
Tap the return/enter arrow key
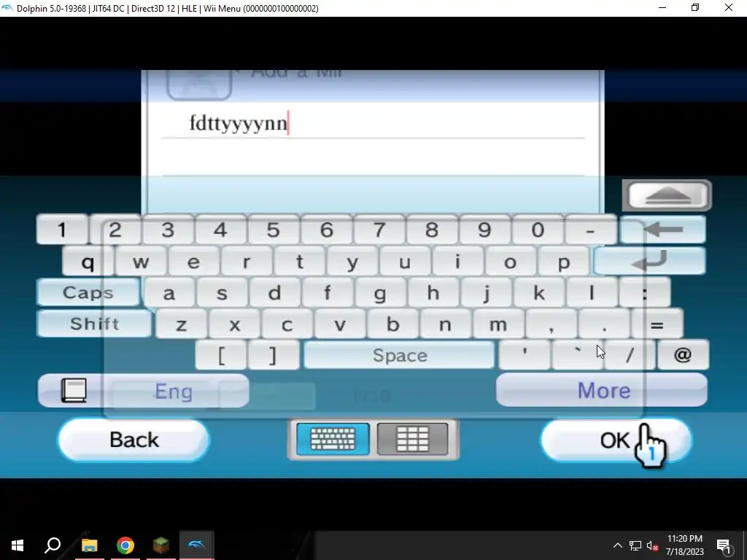(x=650, y=261)
